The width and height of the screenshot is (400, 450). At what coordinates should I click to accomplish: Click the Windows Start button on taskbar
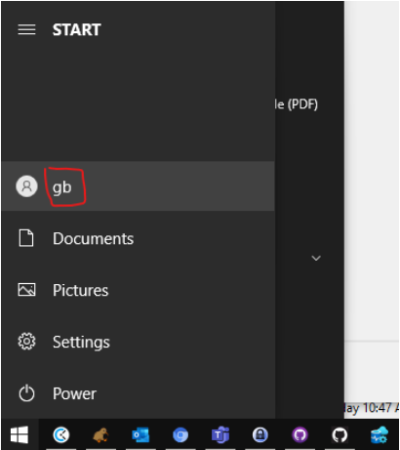[19, 435]
